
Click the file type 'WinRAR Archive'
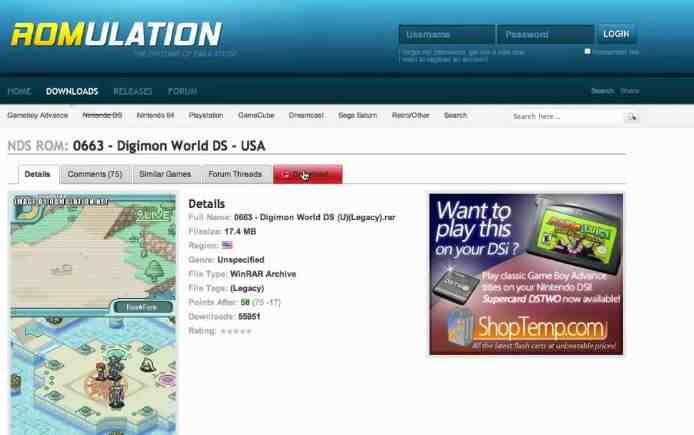tap(263, 274)
